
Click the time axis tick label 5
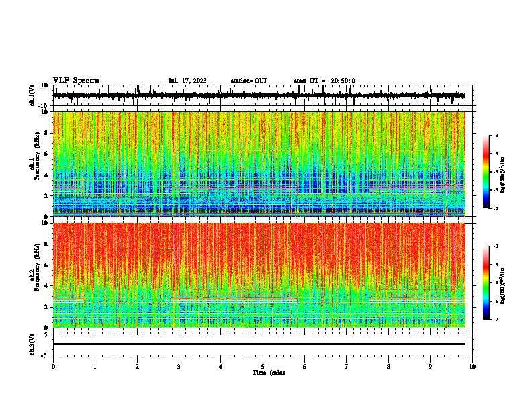[263, 367]
